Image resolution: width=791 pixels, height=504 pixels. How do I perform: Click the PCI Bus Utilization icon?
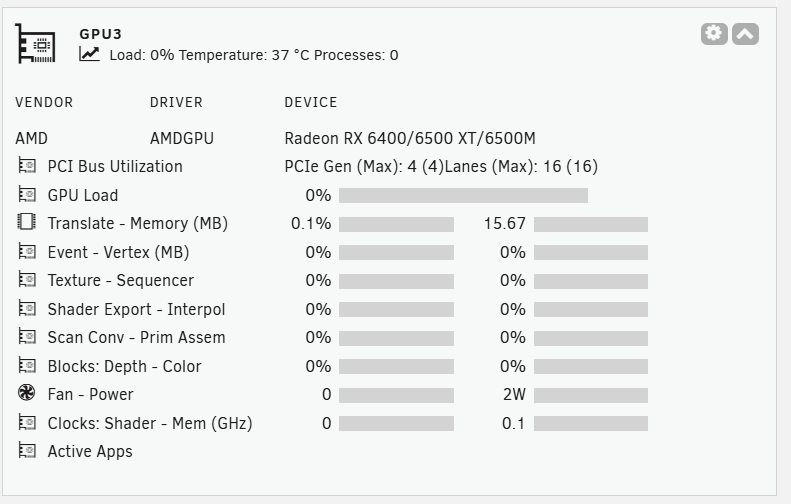tap(27, 165)
